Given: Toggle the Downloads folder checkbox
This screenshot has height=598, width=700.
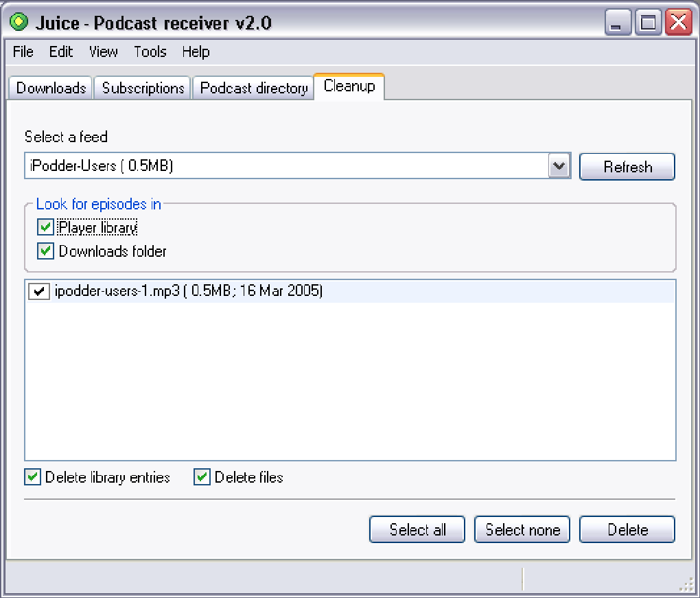Looking at the screenshot, I should [46, 251].
